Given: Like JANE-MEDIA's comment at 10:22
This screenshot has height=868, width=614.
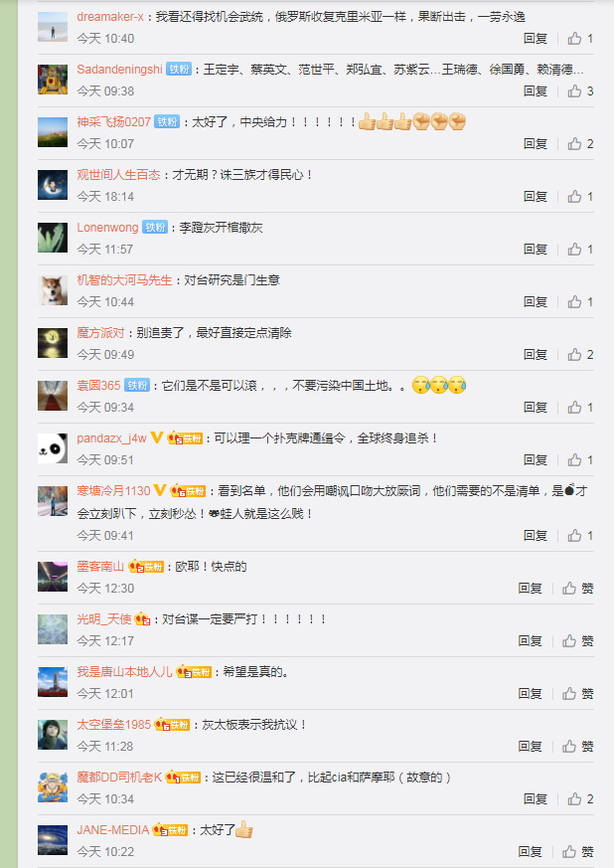Looking at the screenshot, I should point(577,851).
